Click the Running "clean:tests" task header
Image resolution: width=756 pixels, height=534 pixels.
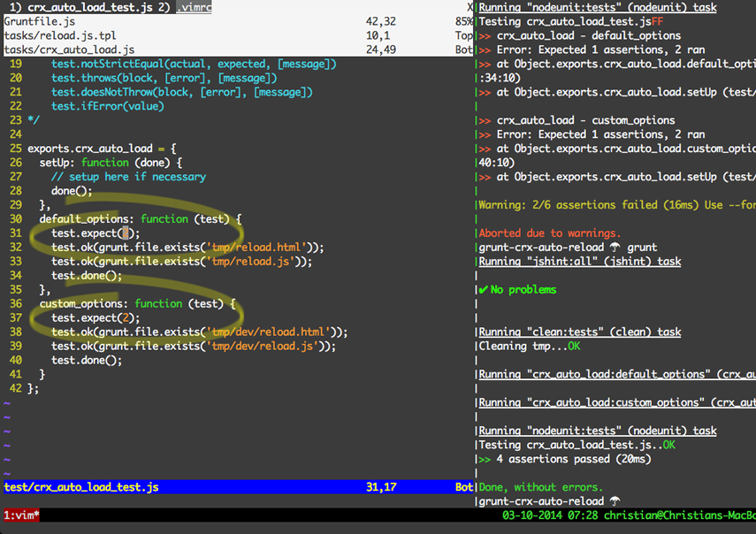point(580,332)
